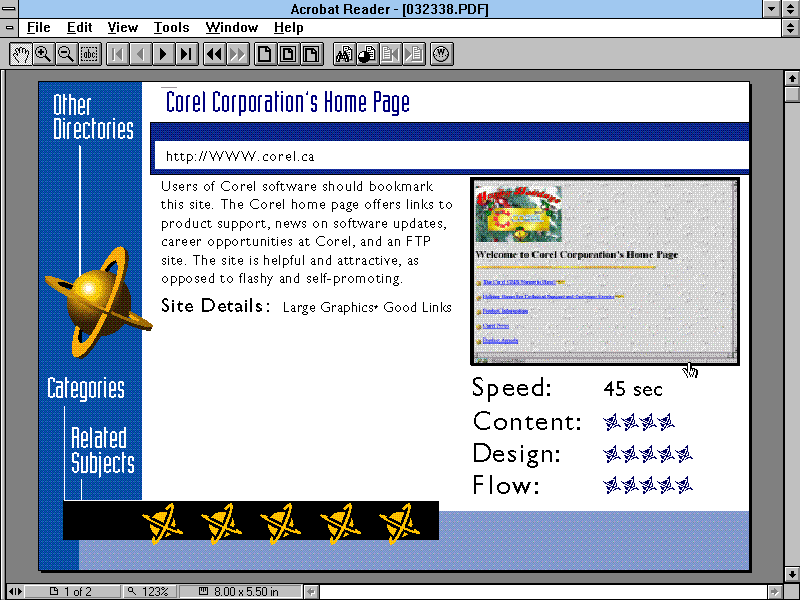Choose the Select Text tool
Screen dimensions: 800x600
(89, 54)
